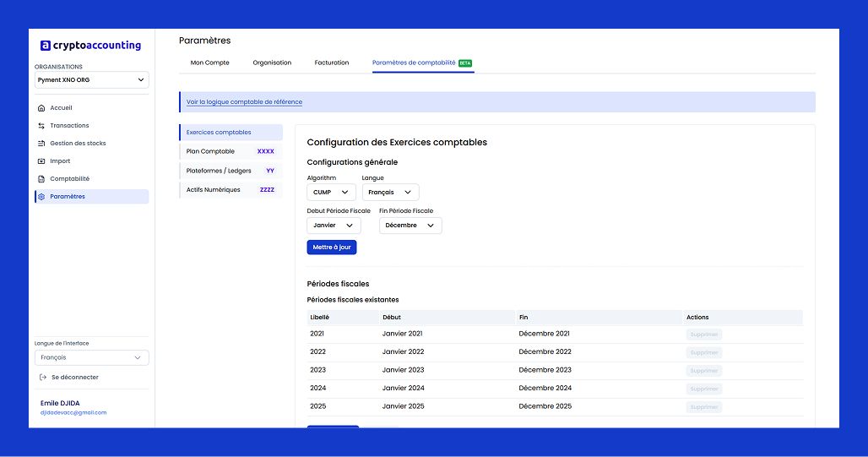The width and height of the screenshot is (868, 457).
Task: Click the Transactions arrows icon
Action: coord(41,126)
